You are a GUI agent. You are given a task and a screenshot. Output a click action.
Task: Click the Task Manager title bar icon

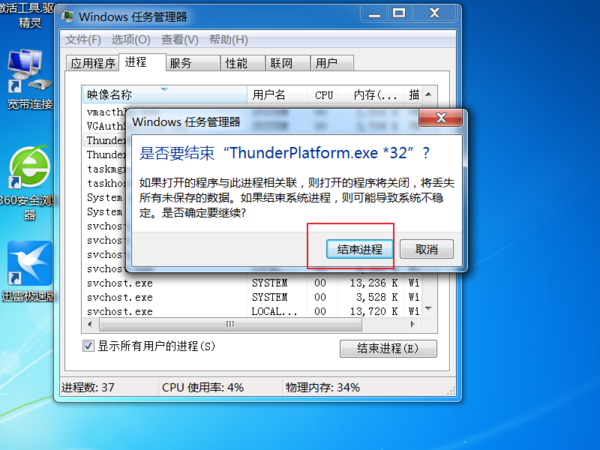click(x=68, y=16)
